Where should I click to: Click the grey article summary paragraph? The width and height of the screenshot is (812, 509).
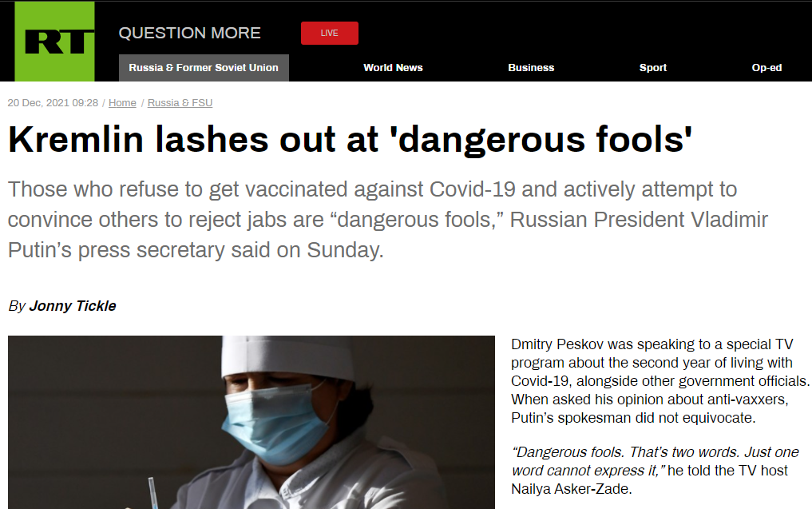[x=387, y=219]
